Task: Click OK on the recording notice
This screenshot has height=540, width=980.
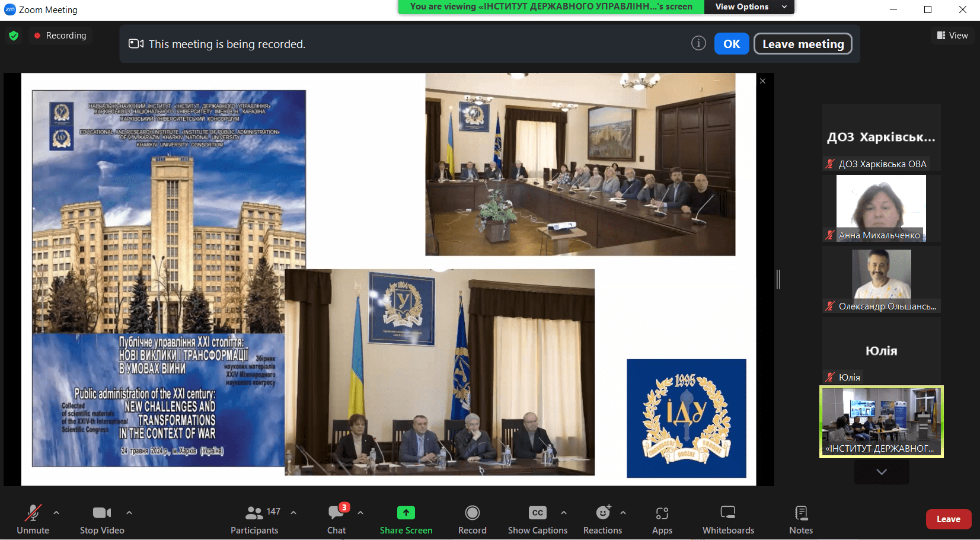Action: tap(732, 44)
